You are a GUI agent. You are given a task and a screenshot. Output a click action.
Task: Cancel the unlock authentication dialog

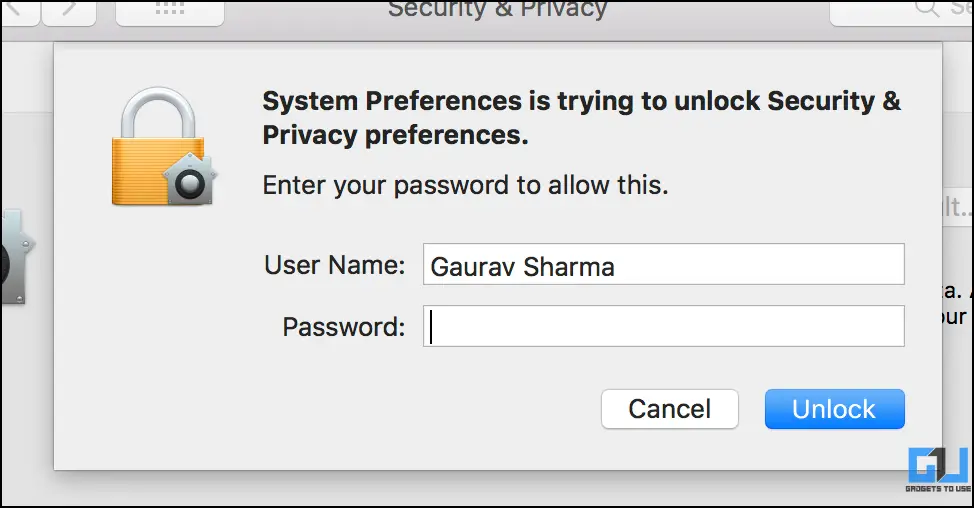tap(670, 409)
